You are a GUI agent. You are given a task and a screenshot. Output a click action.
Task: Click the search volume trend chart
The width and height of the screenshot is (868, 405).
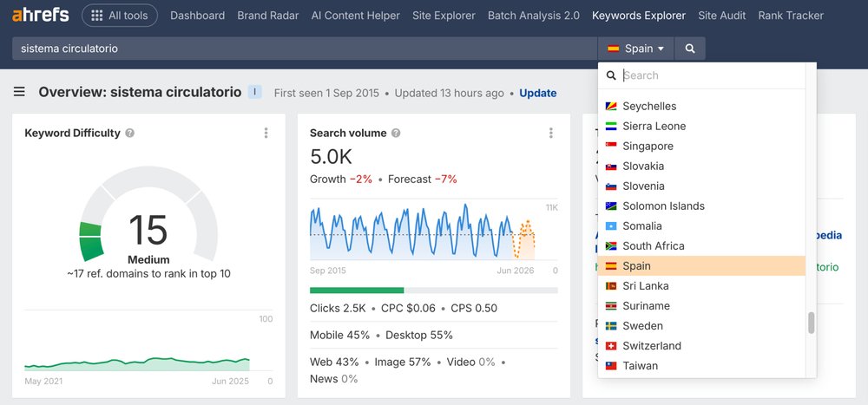pos(422,232)
